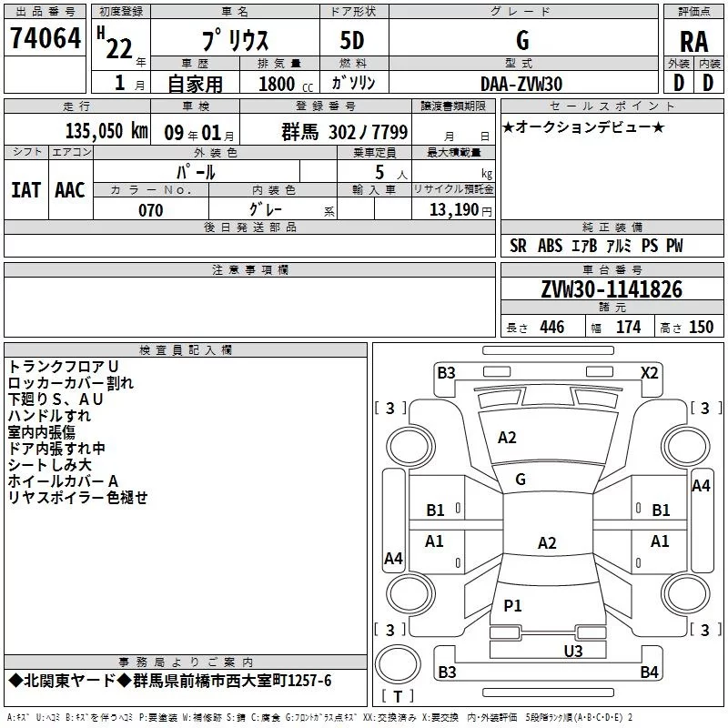
Task: Select the P1 paint mark on the diagram
Action: point(513,605)
